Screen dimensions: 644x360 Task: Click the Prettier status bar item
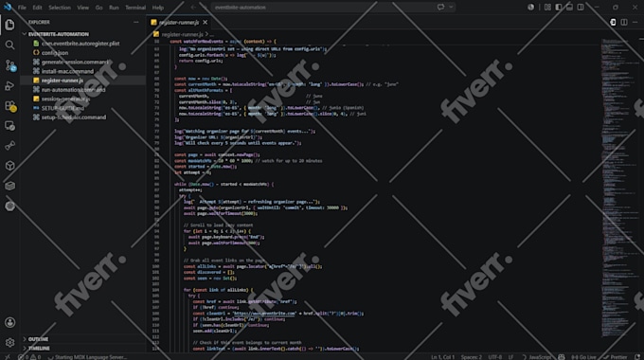[x=616, y=357]
